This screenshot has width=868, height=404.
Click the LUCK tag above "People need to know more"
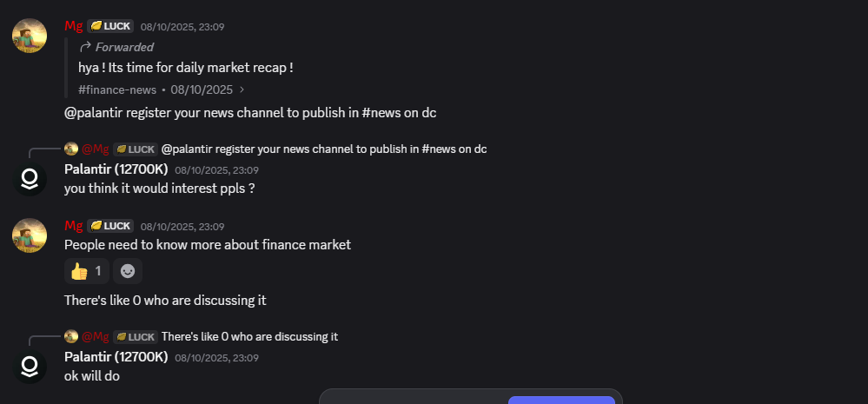110,226
